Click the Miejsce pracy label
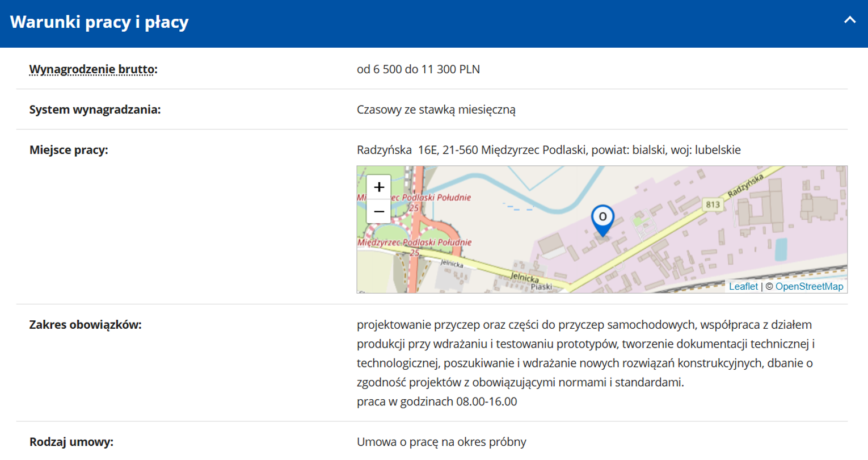Screen dimensions: 868x460 [x=69, y=150]
